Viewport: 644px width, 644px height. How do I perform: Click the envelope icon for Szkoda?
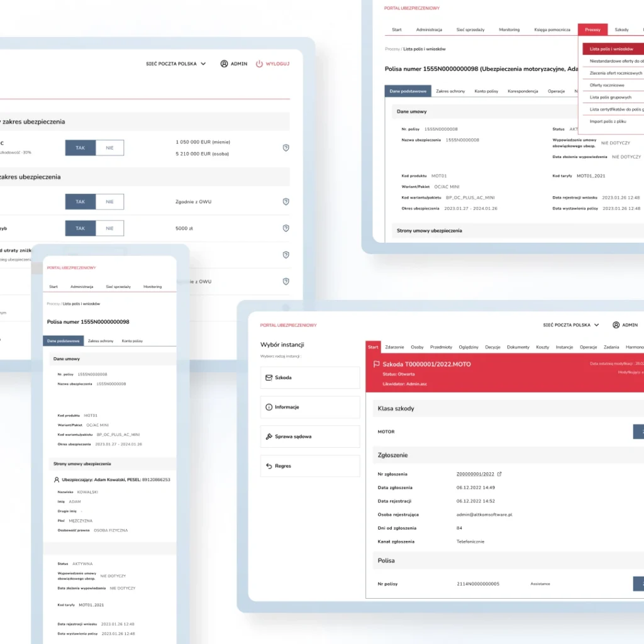pyautogui.click(x=269, y=377)
